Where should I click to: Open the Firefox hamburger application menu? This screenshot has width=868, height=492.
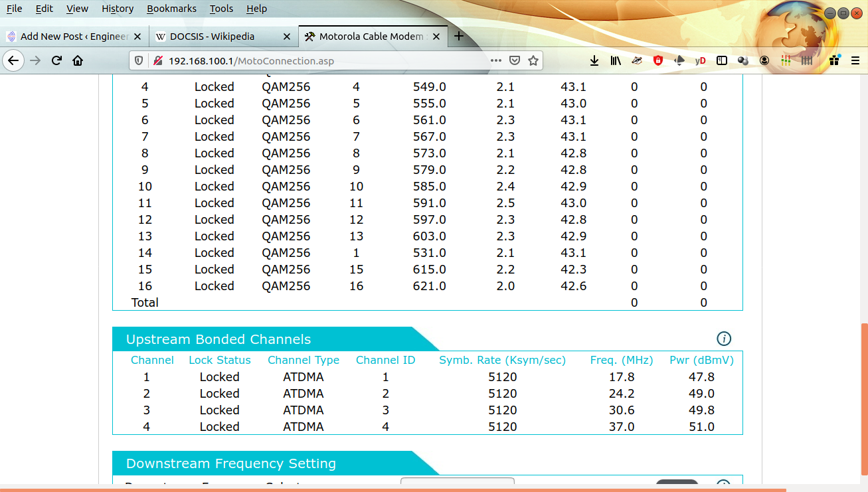coord(855,60)
